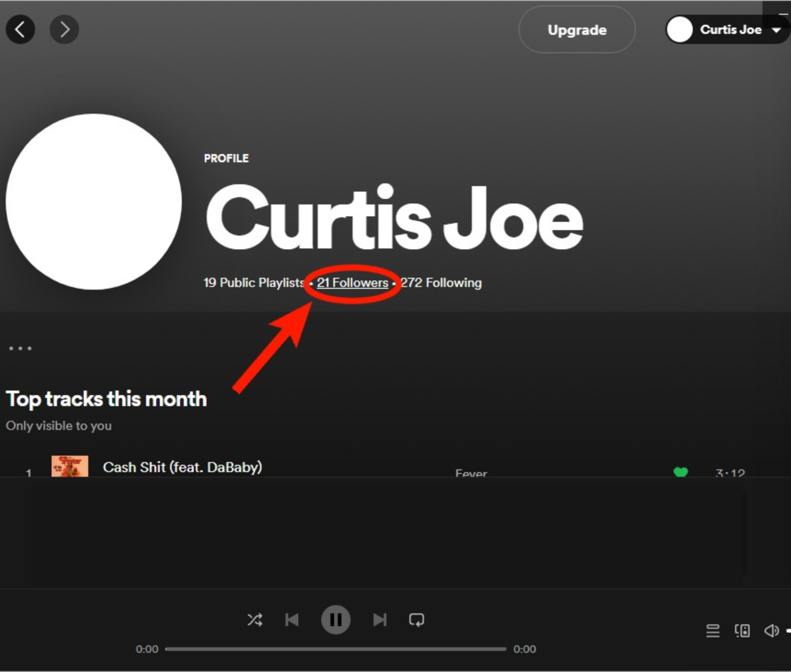
Task: Toggle repeat mode
Action: pos(417,620)
